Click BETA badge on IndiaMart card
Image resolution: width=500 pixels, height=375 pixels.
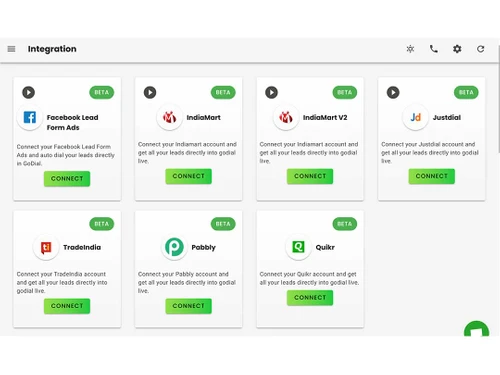pyautogui.click(x=223, y=92)
